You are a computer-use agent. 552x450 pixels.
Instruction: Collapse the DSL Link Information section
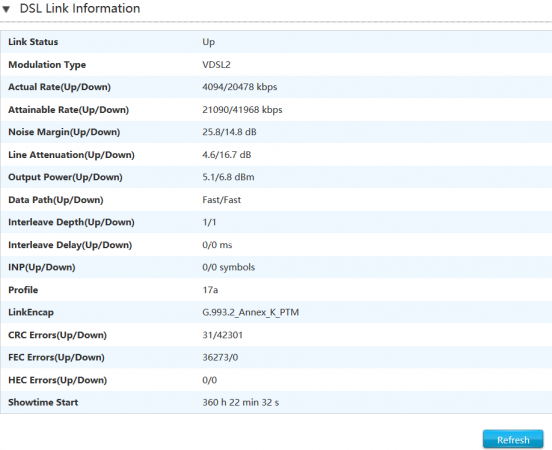click(x=6, y=9)
